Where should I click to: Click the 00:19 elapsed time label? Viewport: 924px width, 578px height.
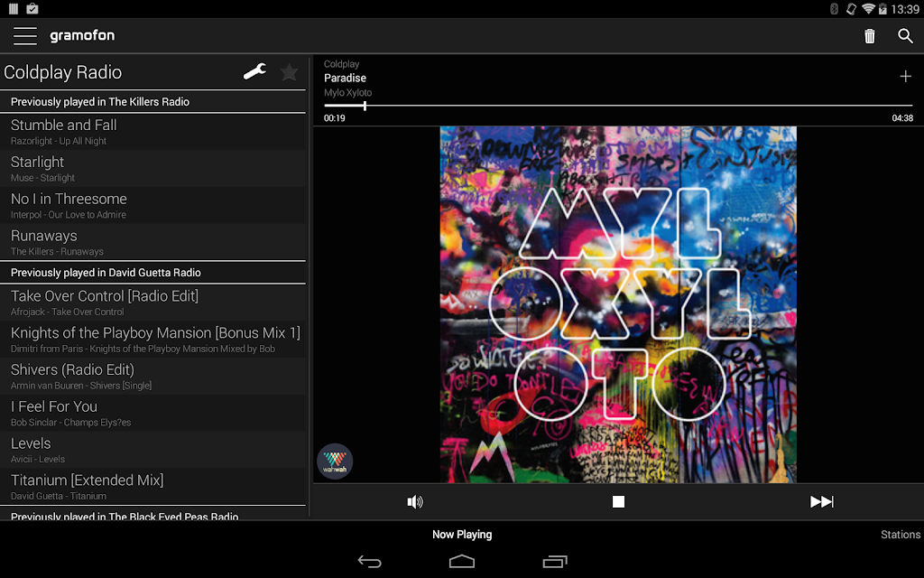click(334, 118)
